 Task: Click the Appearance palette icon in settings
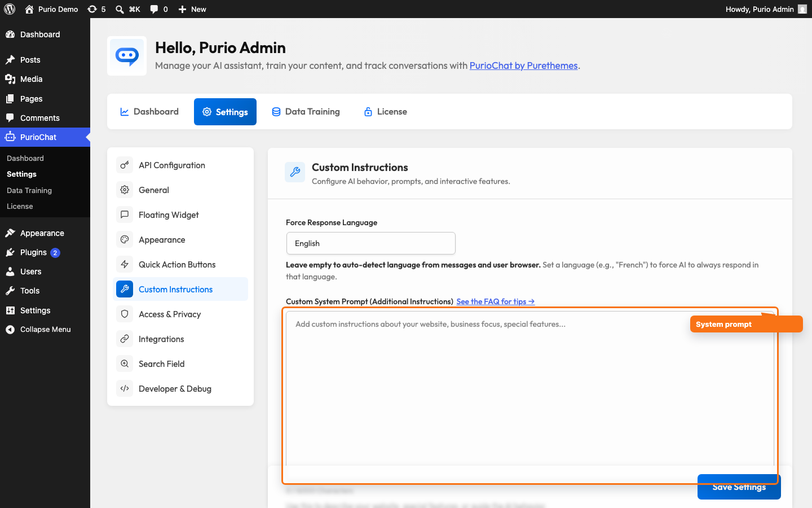click(x=125, y=239)
